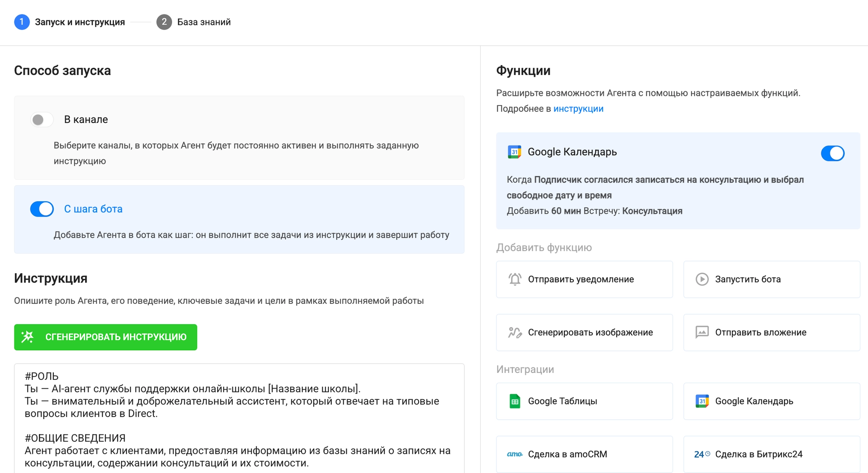Image resolution: width=868 pixels, height=473 pixels.
Task: Click the В канале label
Action: click(x=86, y=120)
